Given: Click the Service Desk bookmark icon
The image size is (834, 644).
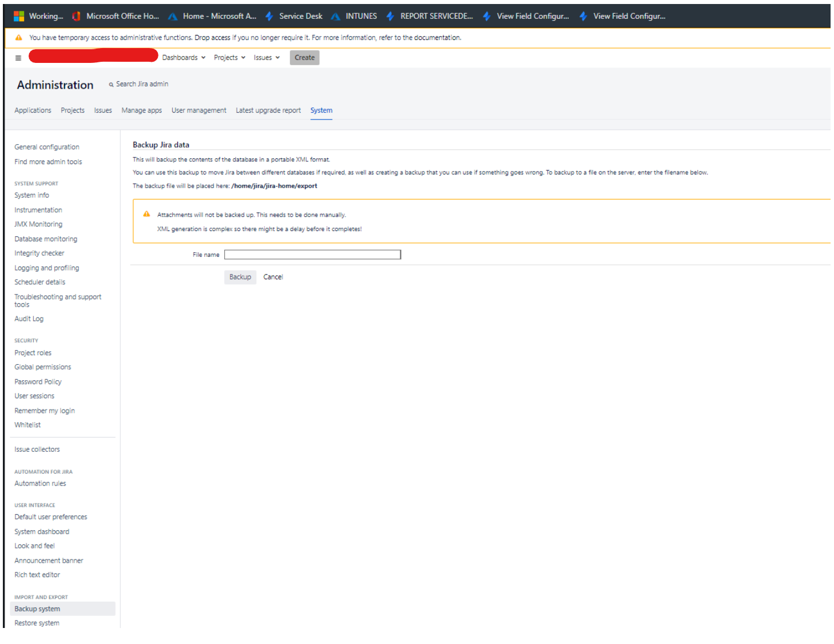Looking at the screenshot, I should (269, 17).
